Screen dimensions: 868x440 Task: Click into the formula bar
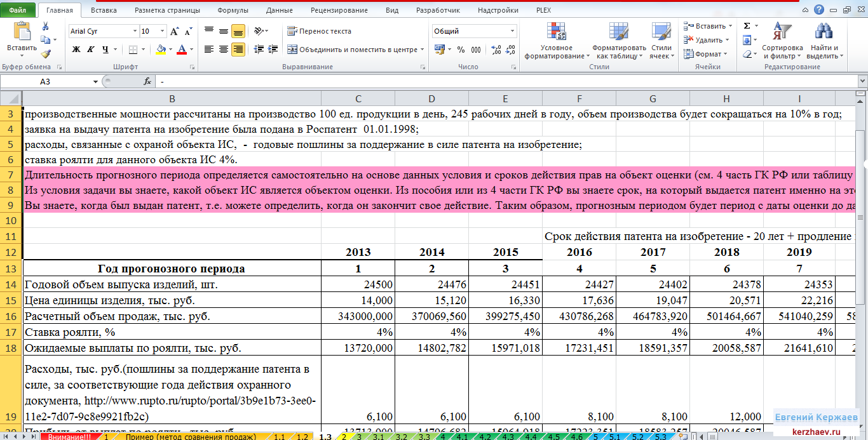coord(505,81)
